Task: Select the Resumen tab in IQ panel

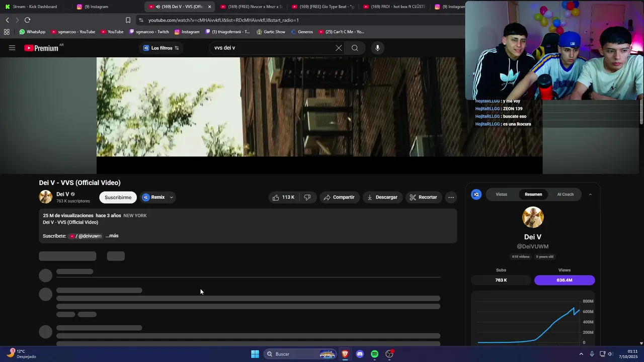Action: (533, 194)
